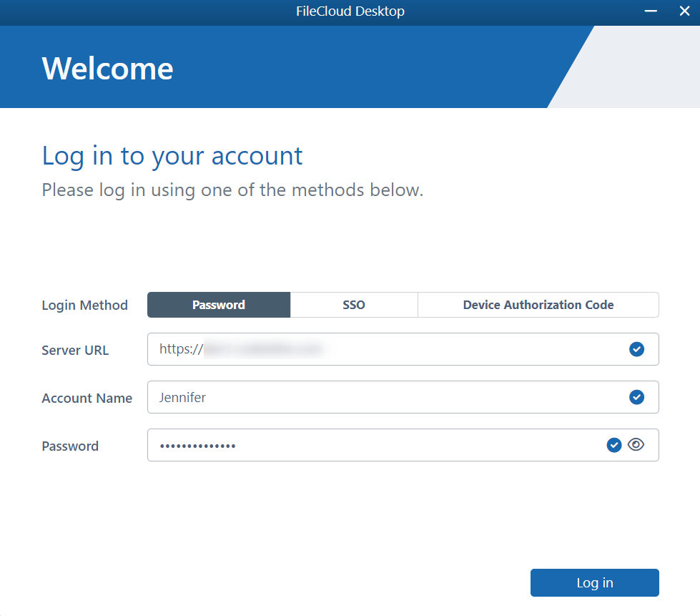Click the Welcome banner heading

[x=107, y=69]
